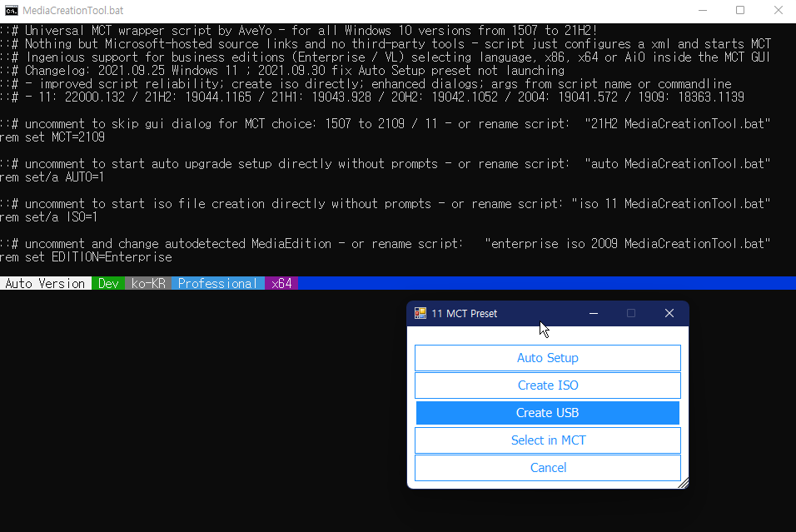This screenshot has height=532, width=796.
Task: Click the MCT Preset dialog app icon
Action: [x=420, y=313]
